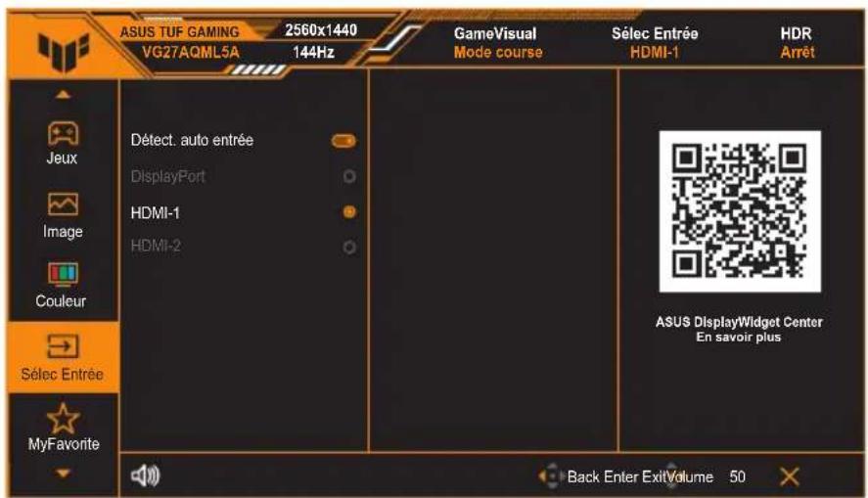868x498 pixels.
Task: Click the QR code image
Action: pos(740,211)
